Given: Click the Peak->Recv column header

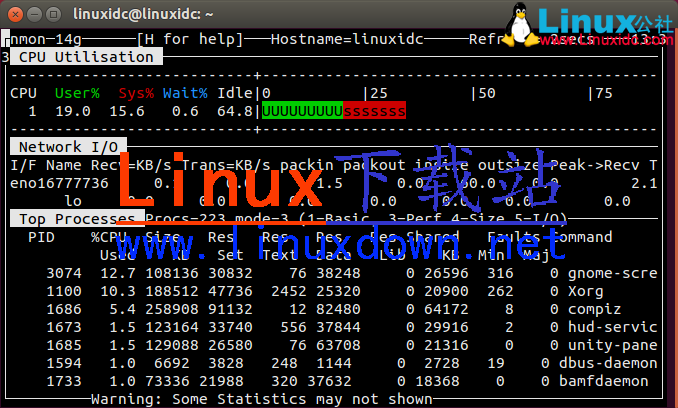Looking at the screenshot, I should tap(595, 165).
